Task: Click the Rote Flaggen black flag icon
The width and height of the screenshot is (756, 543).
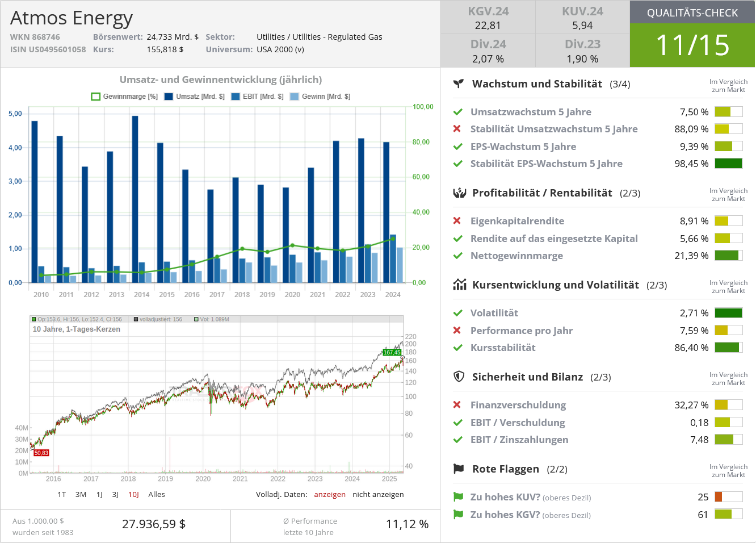Action: pyautogui.click(x=459, y=469)
